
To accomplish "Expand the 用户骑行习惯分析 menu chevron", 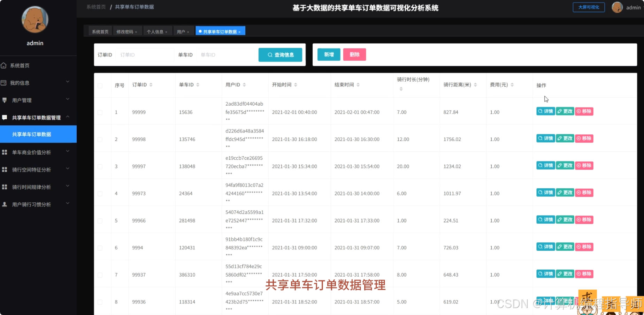I will [68, 203].
